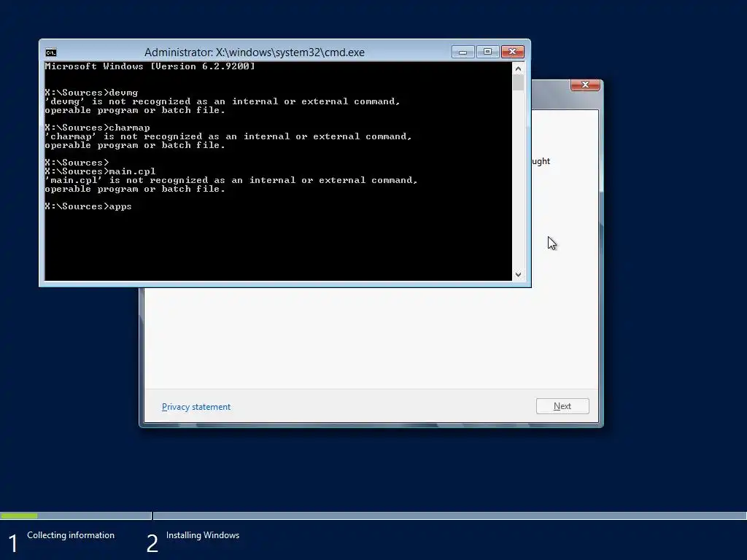
Task: Click the 'Microsoft Windows [Version 6.2.9200]' line
Action: click(x=150, y=66)
